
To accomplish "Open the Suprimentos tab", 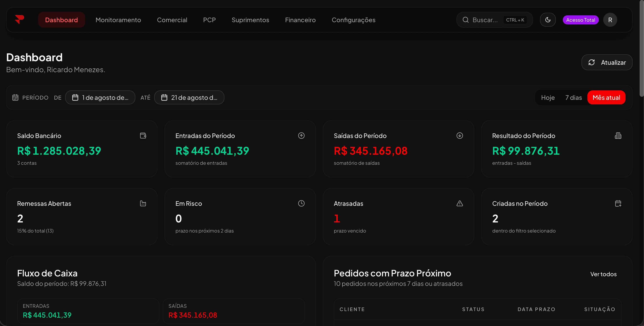I will 250,20.
